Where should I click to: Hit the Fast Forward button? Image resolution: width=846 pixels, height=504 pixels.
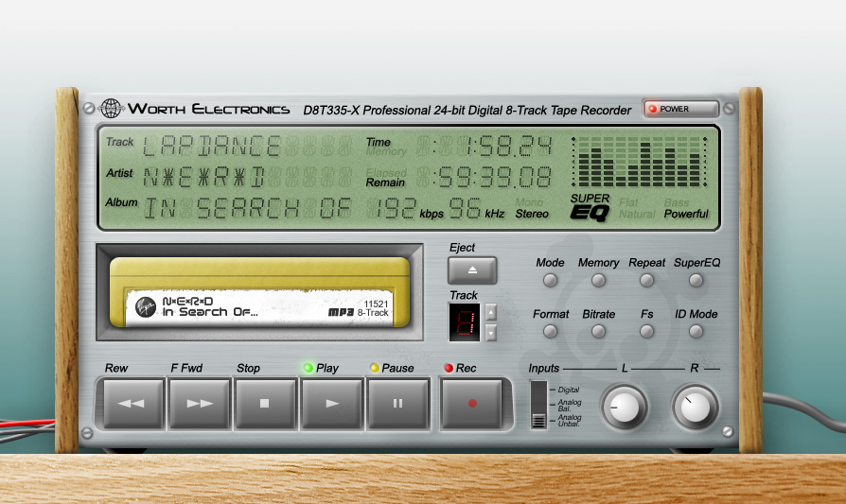pyautogui.click(x=200, y=404)
